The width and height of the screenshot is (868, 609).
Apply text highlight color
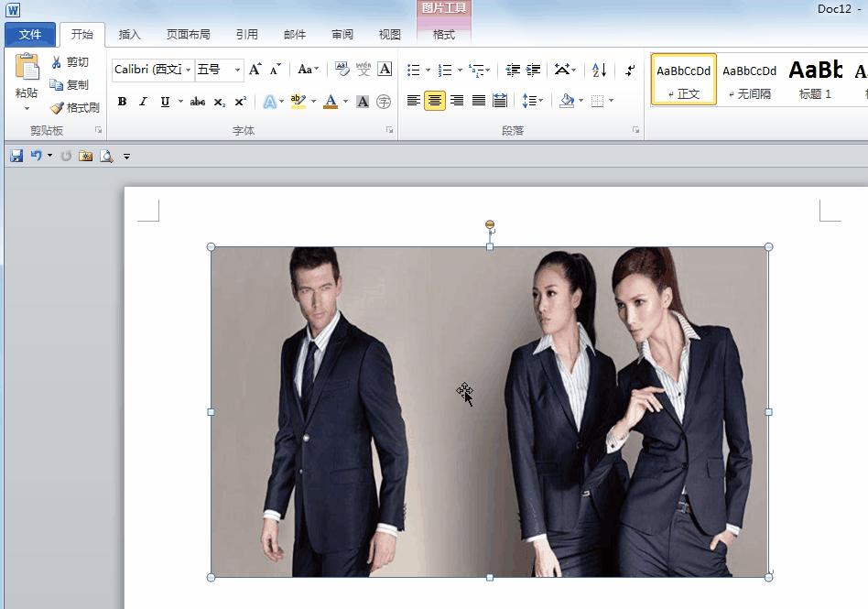pos(298,102)
